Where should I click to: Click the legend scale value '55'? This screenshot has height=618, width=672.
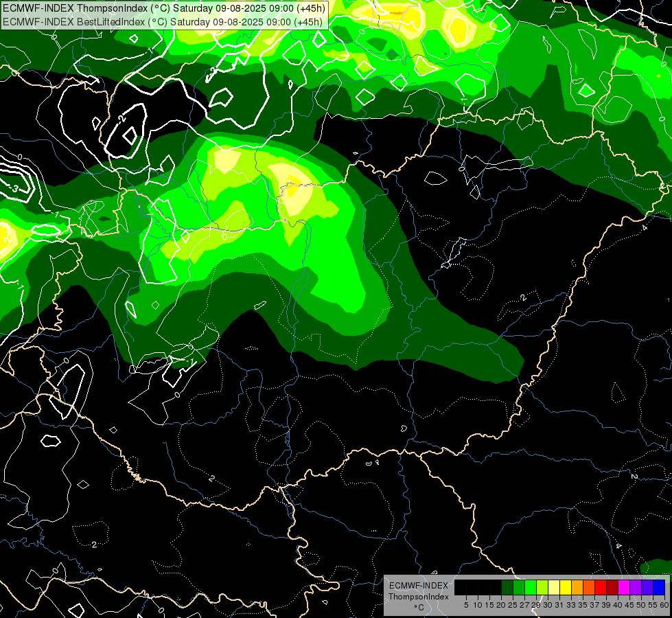(x=653, y=605)
